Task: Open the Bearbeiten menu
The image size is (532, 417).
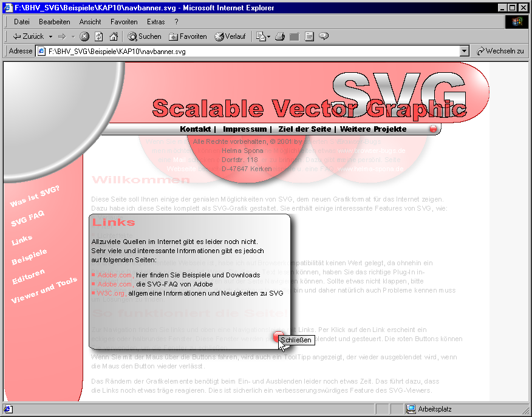Action: click(54, 22)
